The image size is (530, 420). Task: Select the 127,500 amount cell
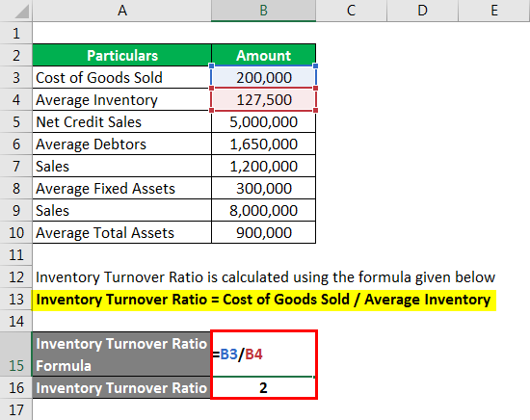click(264, 99)
